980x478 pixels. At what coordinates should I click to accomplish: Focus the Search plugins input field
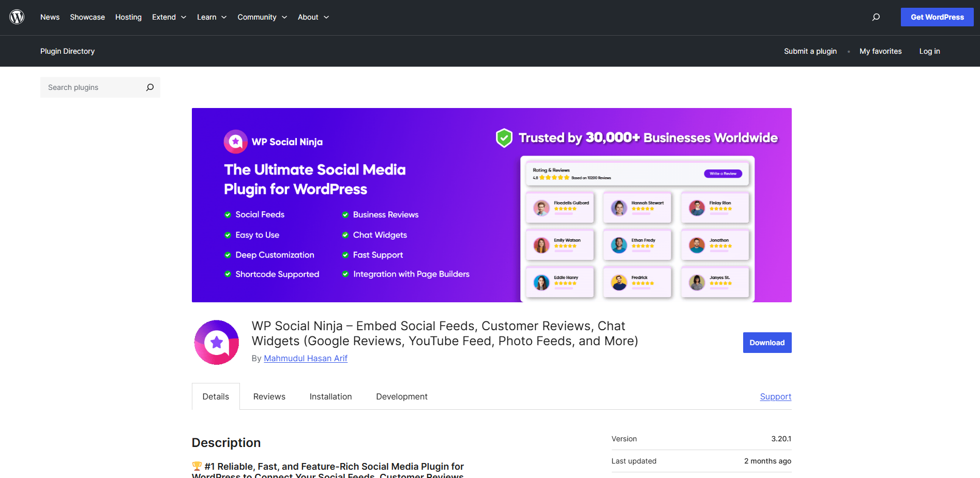pyautogui.click(x=93, y=87)
